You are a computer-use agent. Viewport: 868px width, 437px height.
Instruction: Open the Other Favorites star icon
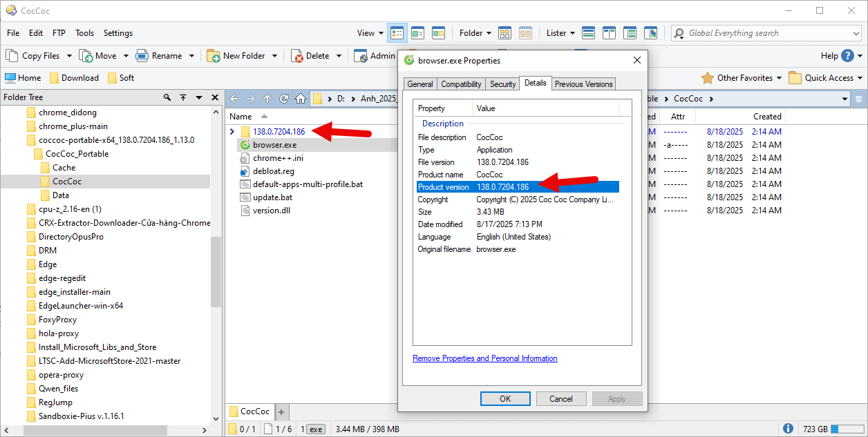(x=708, y=77)
